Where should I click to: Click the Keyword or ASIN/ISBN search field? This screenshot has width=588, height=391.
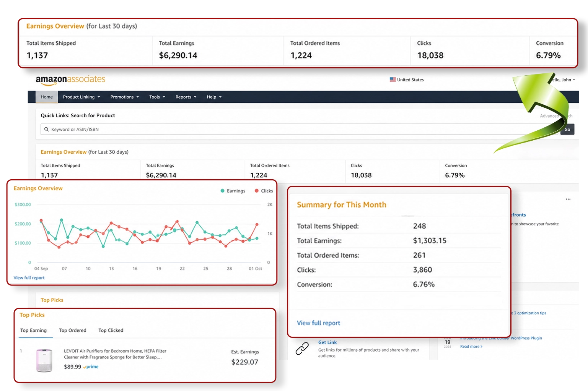pyautogui.click(x=298, y=129)
